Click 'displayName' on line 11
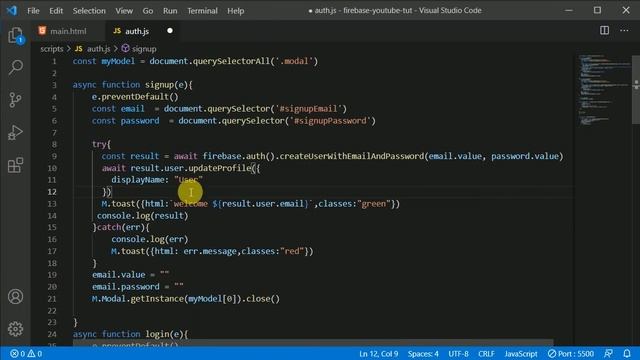 (x=138, y=180)
